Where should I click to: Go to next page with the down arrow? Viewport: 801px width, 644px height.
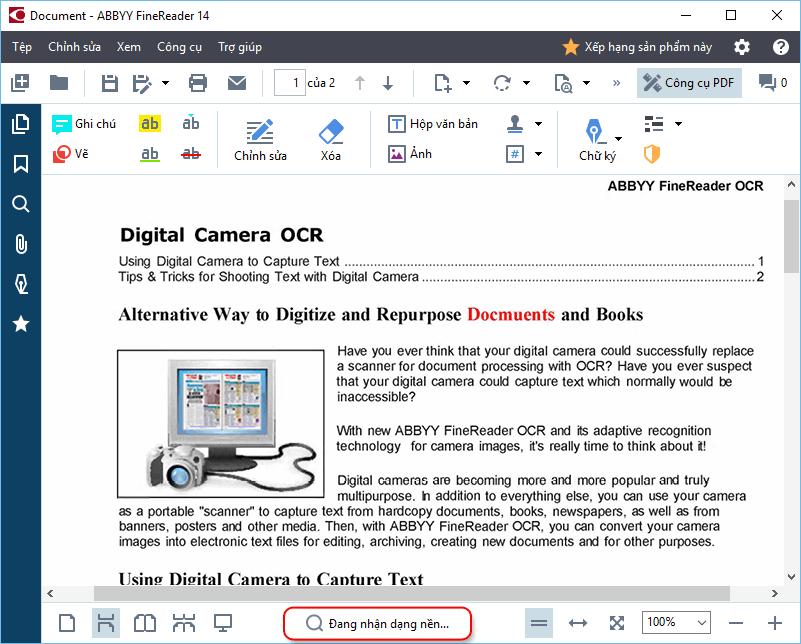(x=388, y=83)
